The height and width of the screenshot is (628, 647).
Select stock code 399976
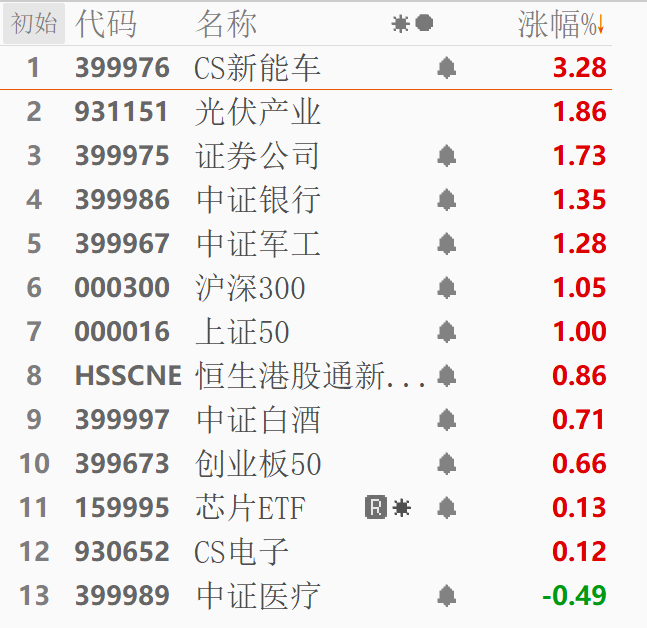click(122, 68)
